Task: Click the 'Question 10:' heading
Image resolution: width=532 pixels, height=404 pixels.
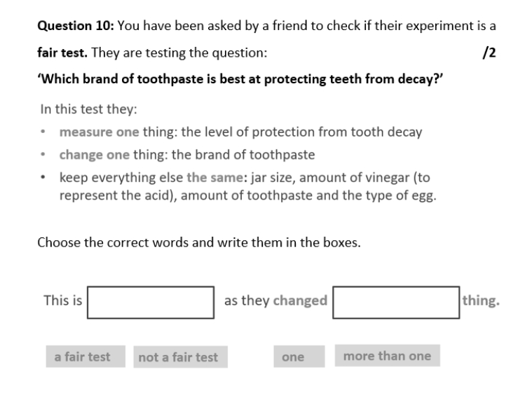Action: [x=75, y=27]
